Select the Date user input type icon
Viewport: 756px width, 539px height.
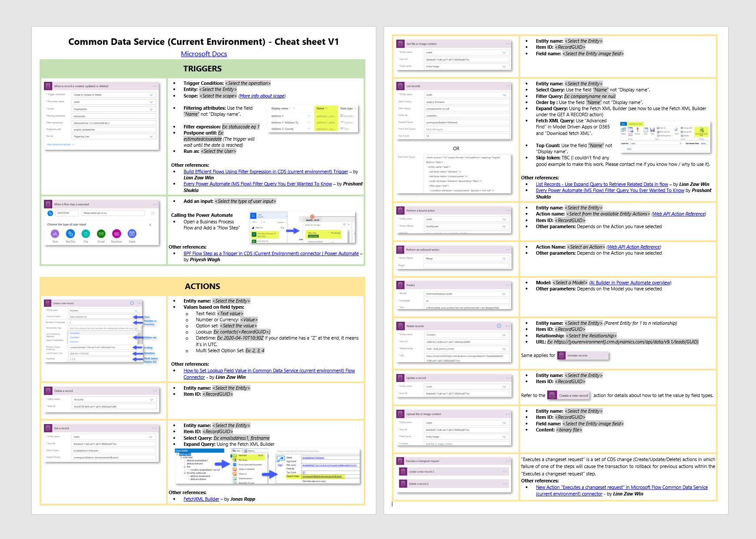[132, 234]
